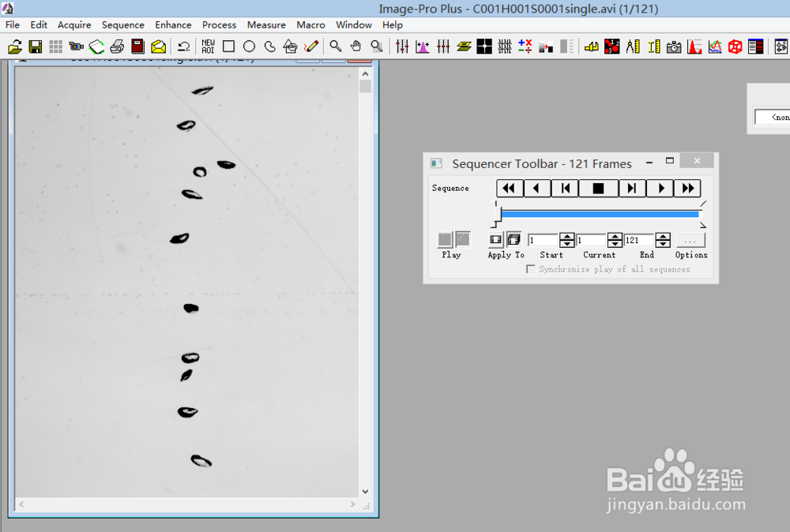Viewport: 790px width, 532px height.
Task: Select the ellipse AOI tool
Action: coord(249,47)
